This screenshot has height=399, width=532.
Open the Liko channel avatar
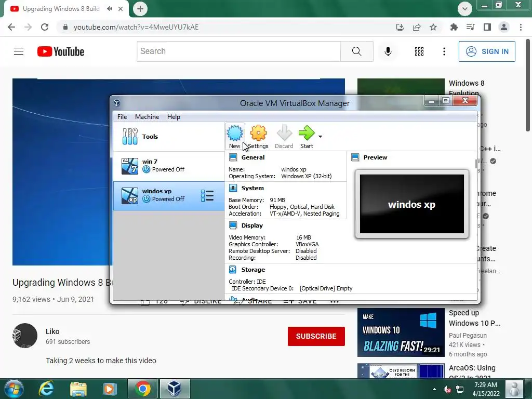(x=25, y=336)
